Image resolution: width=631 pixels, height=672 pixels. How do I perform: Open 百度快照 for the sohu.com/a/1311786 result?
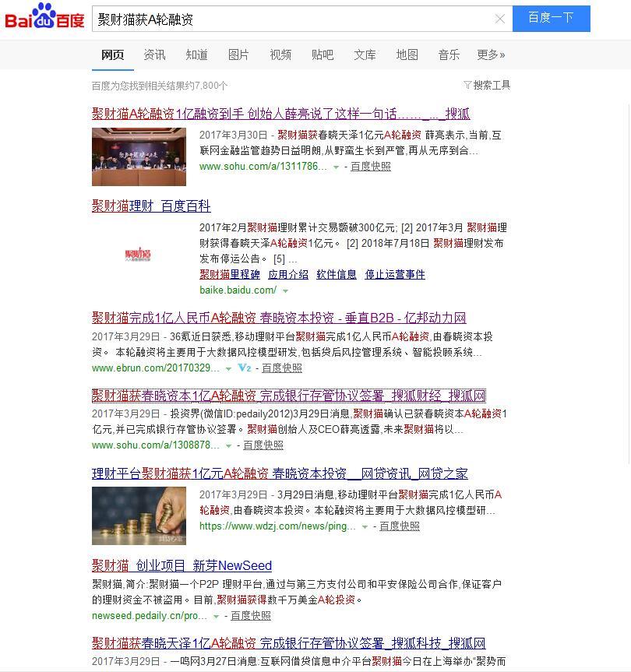pyautogui.click(x=371, y=167)
